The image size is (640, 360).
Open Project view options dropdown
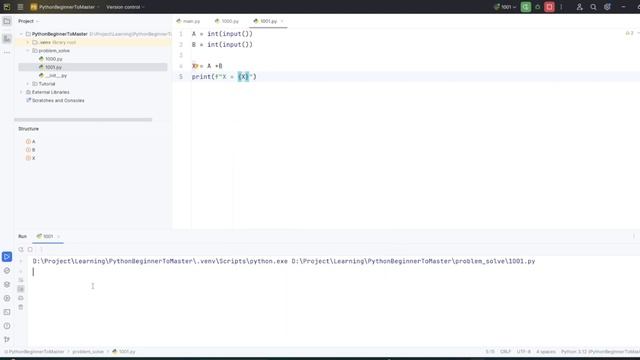click(29, 21)
